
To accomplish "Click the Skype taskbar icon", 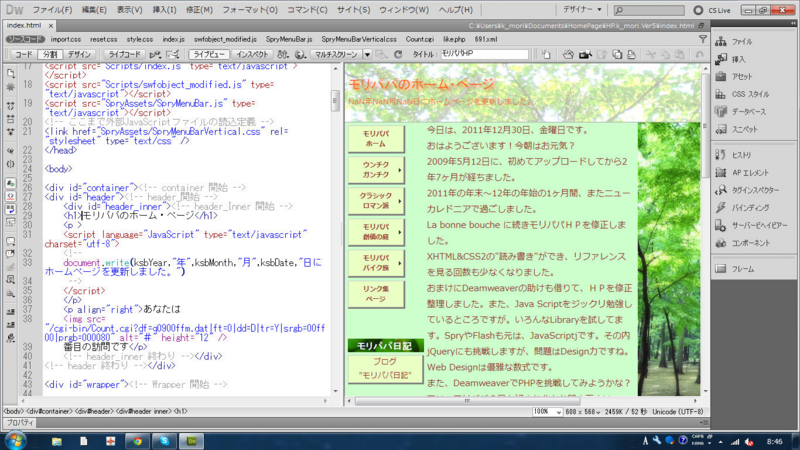I will [x=164, y=441].
